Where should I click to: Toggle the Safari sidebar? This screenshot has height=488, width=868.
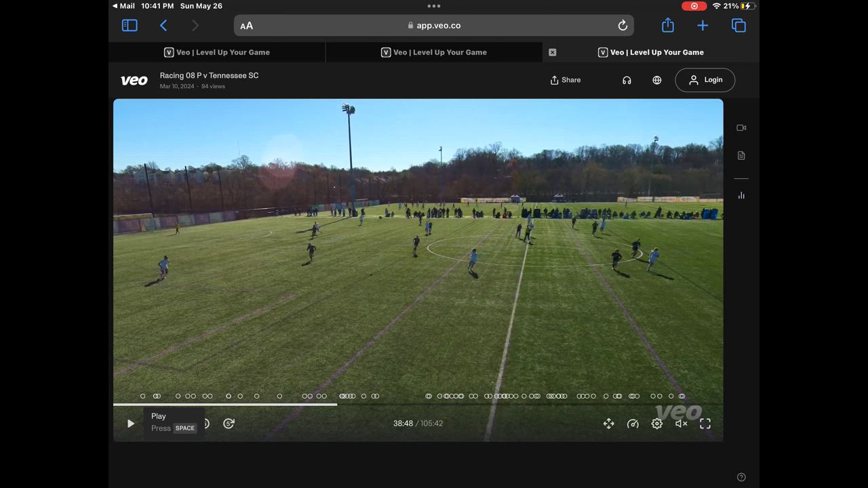[130, 26]
